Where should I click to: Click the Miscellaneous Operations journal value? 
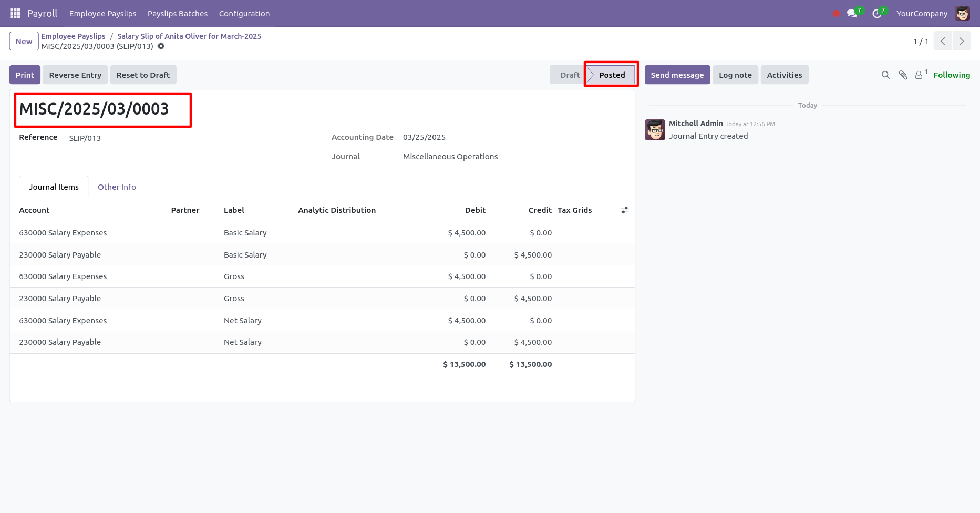pyautogui.click(x=450, y=157)
